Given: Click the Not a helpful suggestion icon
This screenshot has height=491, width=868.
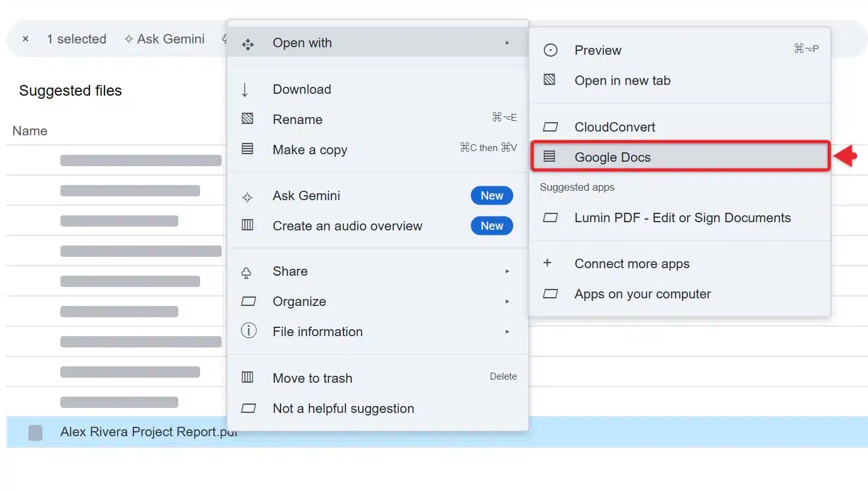Looking at the screenshot, I should 248,409.
